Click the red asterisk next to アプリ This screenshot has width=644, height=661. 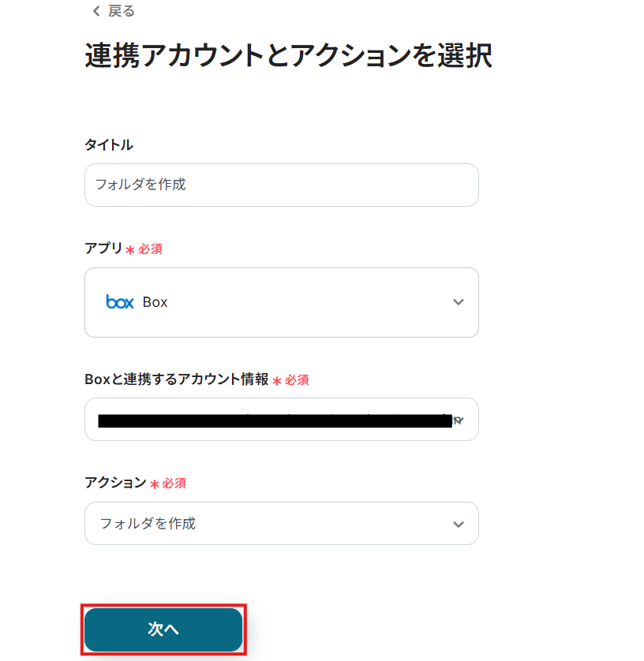tap(130, 250)
